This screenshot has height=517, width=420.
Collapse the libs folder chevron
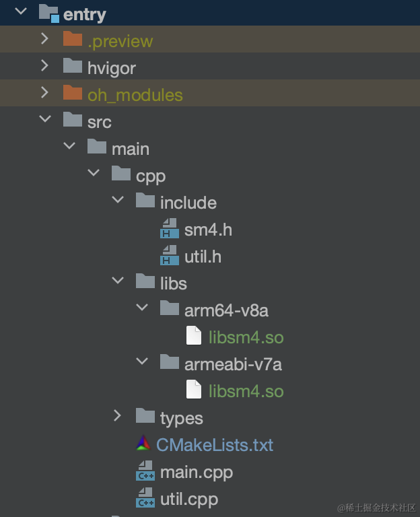(118, 281)
